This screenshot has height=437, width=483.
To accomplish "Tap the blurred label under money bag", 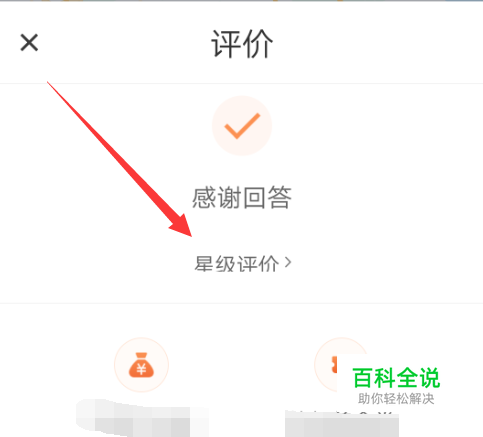I will tap(142, 418).
